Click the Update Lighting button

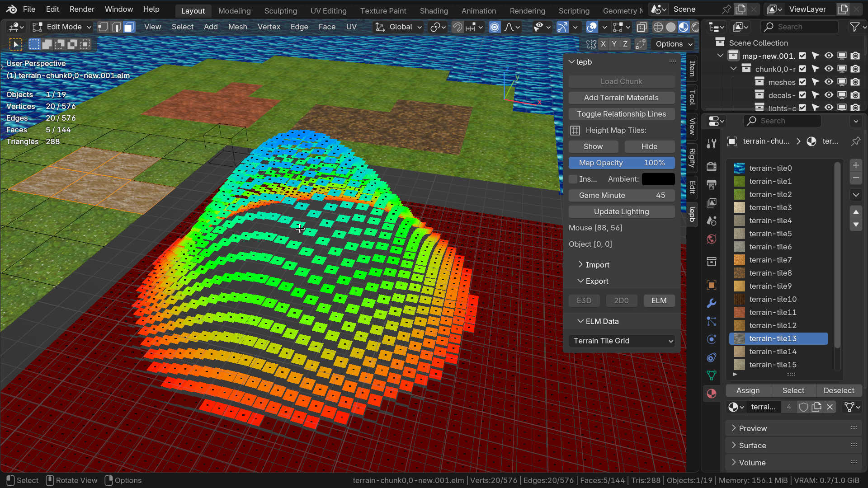pyautogui.click(x=621, y=211)
